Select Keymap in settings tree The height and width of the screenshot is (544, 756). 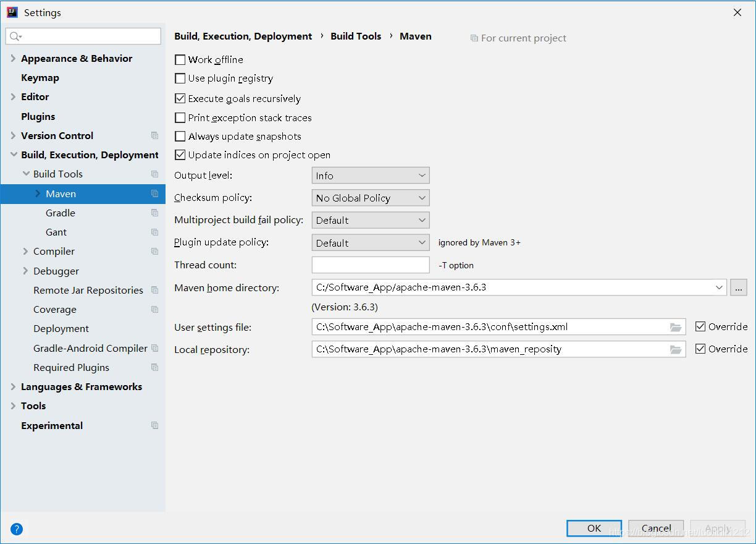[x=40, y=78]
